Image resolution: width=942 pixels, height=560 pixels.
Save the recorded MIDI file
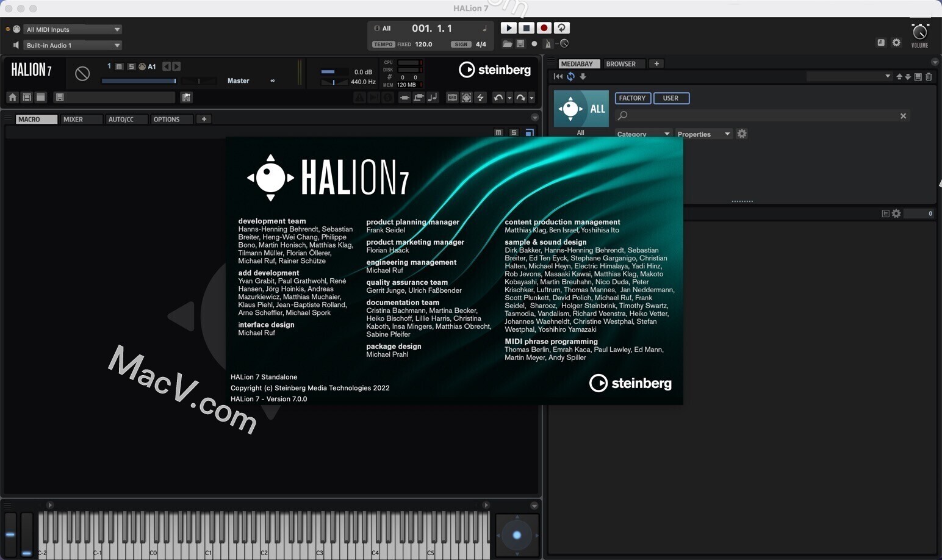[x=520, y=44]
